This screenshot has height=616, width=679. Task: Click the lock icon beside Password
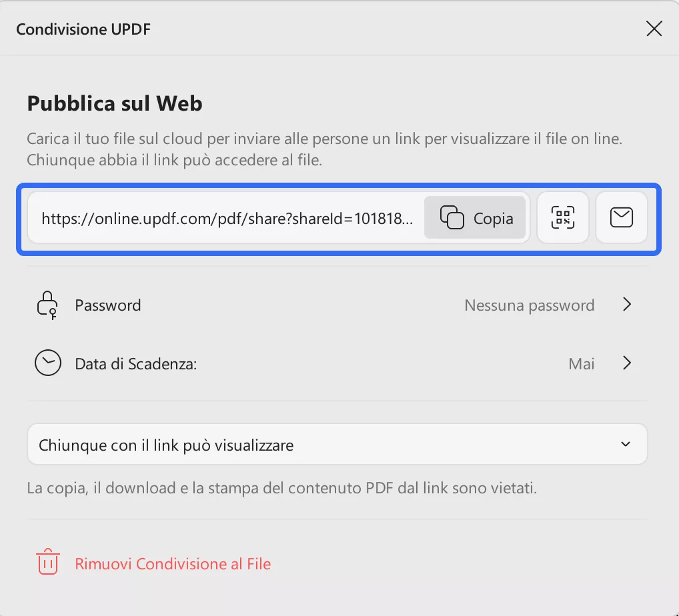[47, 304]
